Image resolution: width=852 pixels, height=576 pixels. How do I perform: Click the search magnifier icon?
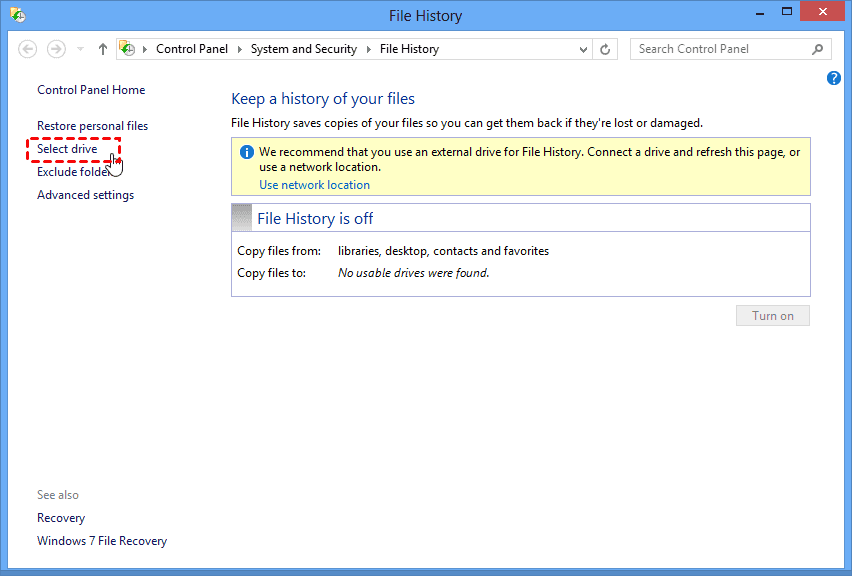coord(818,49)
